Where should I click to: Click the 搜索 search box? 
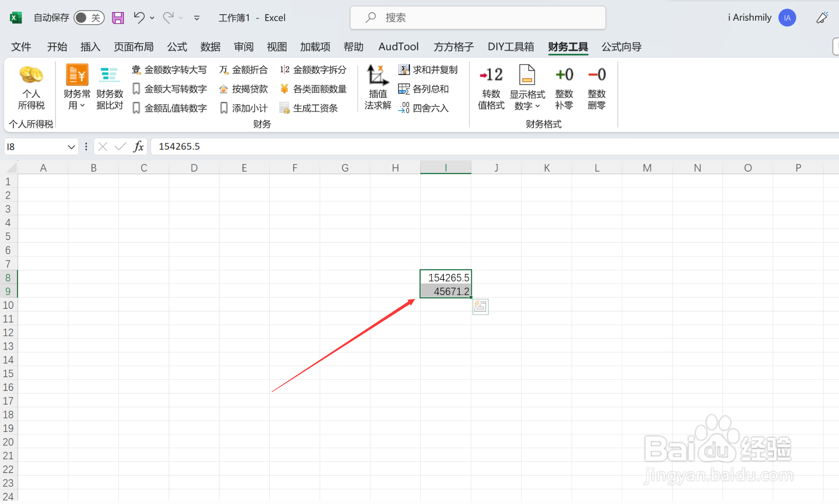tap(478, 18)
